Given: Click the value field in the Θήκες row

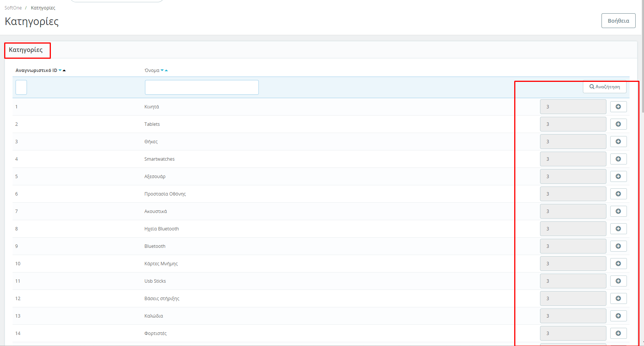Looking at the screenshot, I should tap(573, 142).
